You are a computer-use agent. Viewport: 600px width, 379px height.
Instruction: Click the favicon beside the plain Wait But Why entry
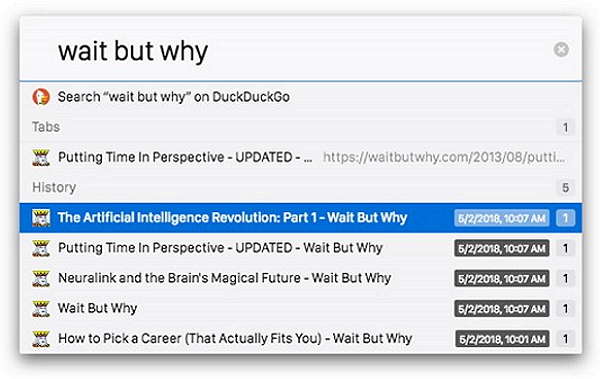pyautogui.click(x=41, y=309)
